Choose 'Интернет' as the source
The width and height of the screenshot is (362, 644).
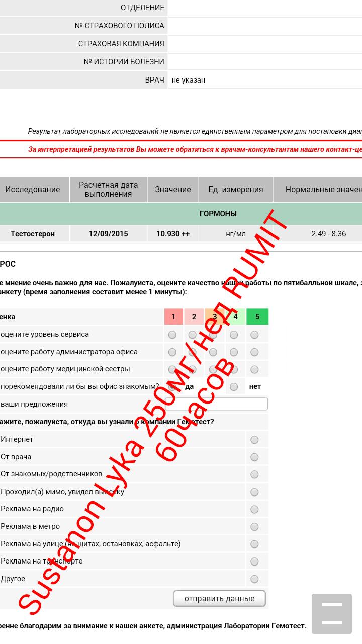point(254,440)
